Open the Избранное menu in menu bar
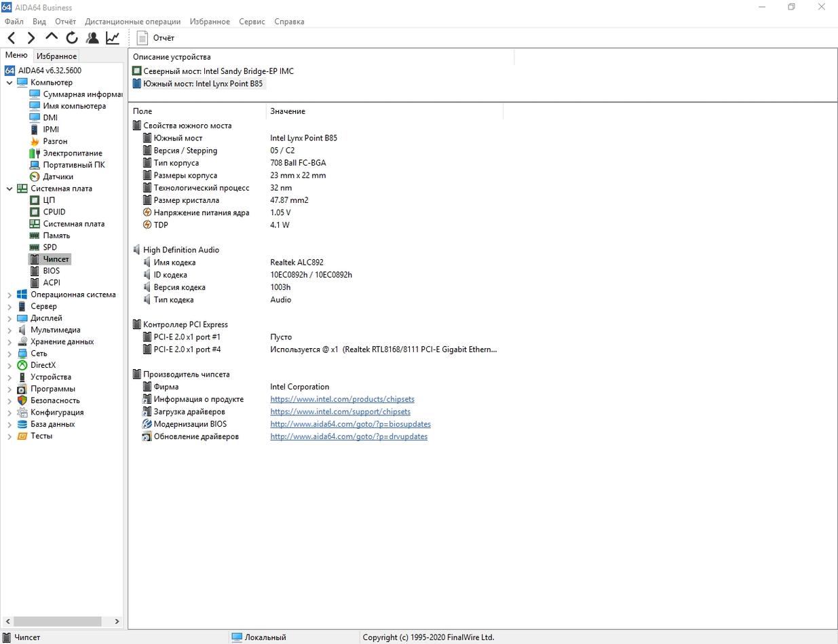Screen dimensions: 838x644 pyautogui.click(x=210, y=22)
